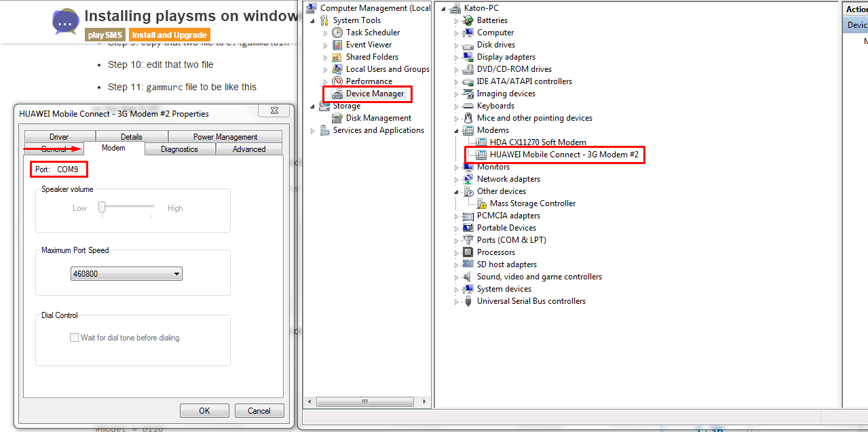Click the Display adapters icon

468,57
